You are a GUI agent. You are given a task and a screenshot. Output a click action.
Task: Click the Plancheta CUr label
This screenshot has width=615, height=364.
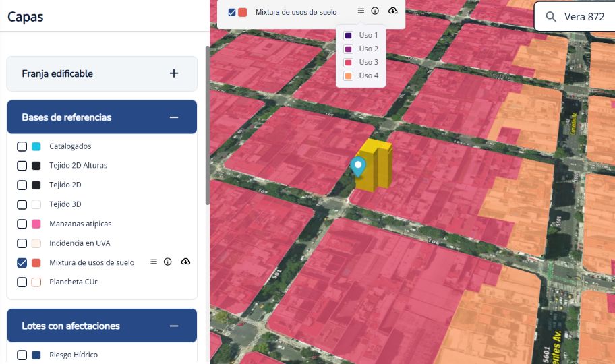(x=74, y=282)
